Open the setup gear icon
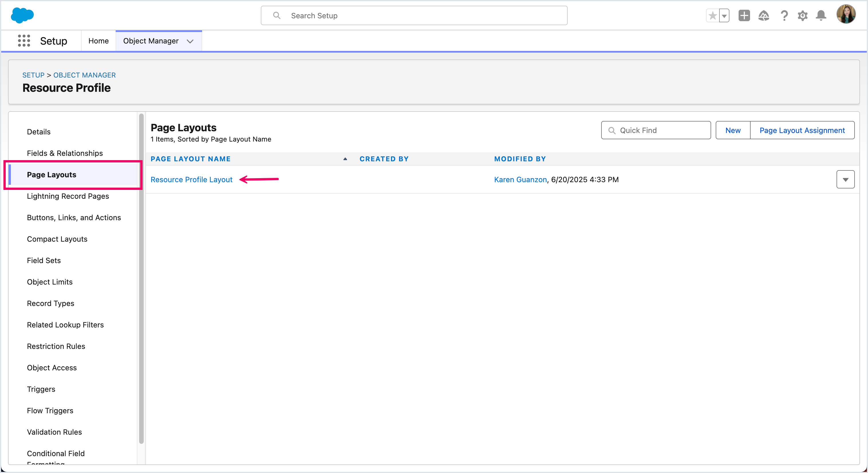The image size is (868, 473). coord(803,15)
